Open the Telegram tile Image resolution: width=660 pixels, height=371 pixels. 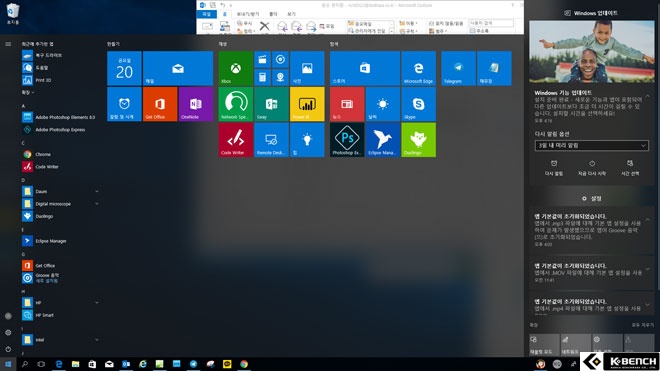pos(458,68)
